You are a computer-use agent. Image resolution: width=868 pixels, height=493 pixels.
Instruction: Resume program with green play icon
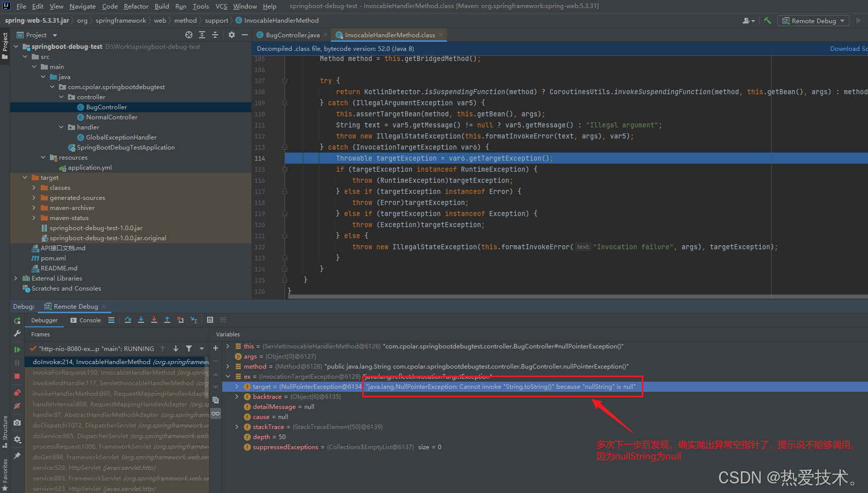tap(17, 349)
